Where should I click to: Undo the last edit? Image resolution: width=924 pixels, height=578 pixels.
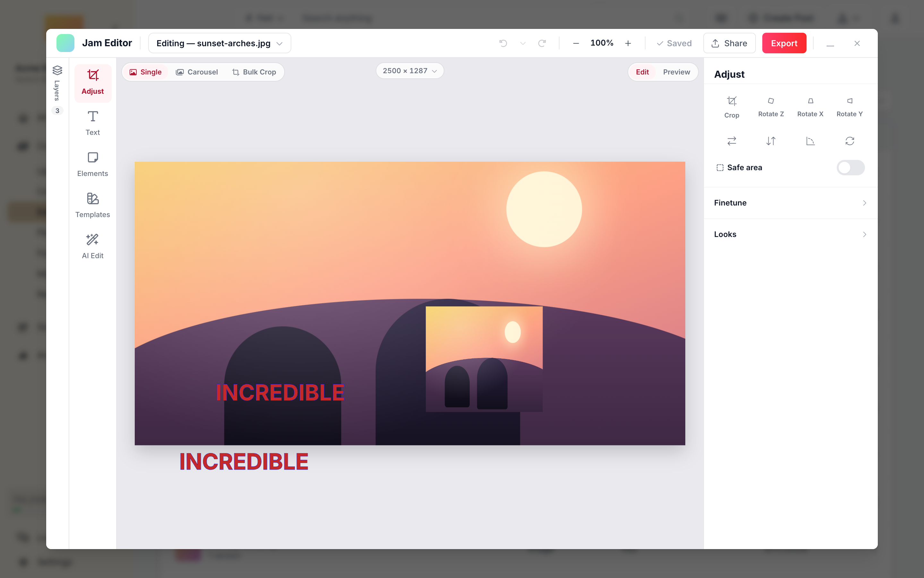tap(503, 43)
